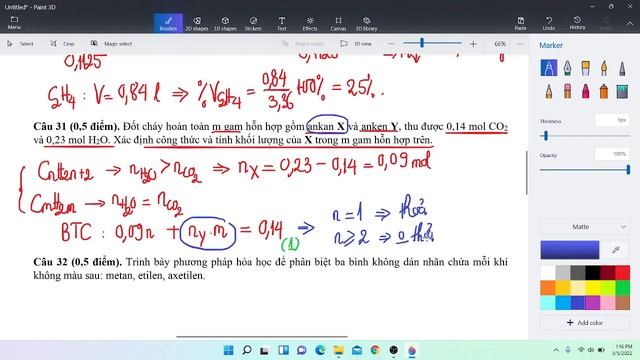Open the 3D library
The width and height of the screenshot is (640, 360).
pyautogui.click(x=366, y=23)
